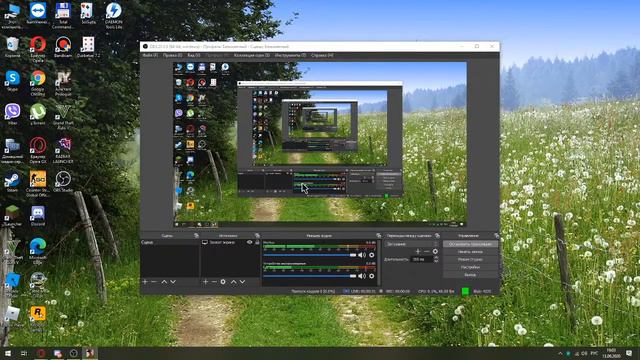
Task: Open the Bandicam desktop shortcut
Action: click(x=63, y=47)
